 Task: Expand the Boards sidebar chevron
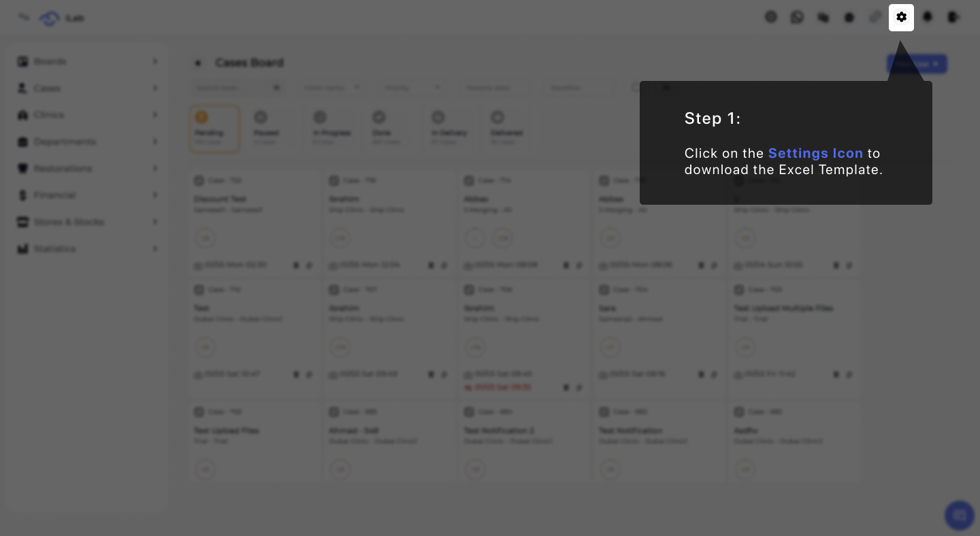[x=155, y=61]
